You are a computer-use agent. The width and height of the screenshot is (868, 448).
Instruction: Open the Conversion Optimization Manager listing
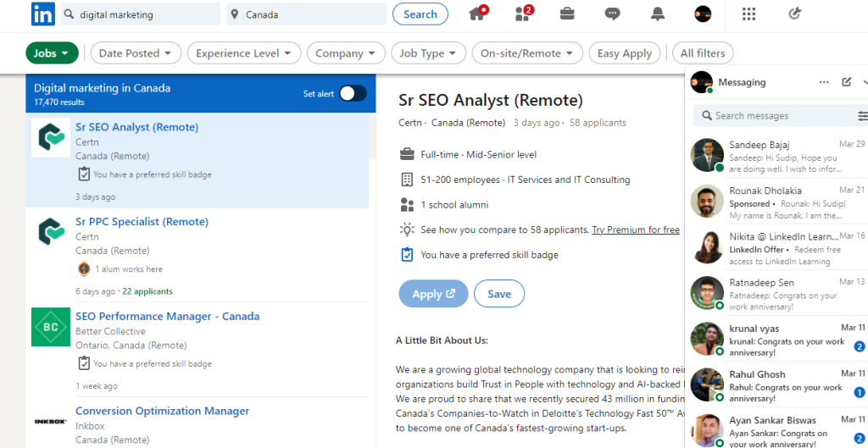162,411
